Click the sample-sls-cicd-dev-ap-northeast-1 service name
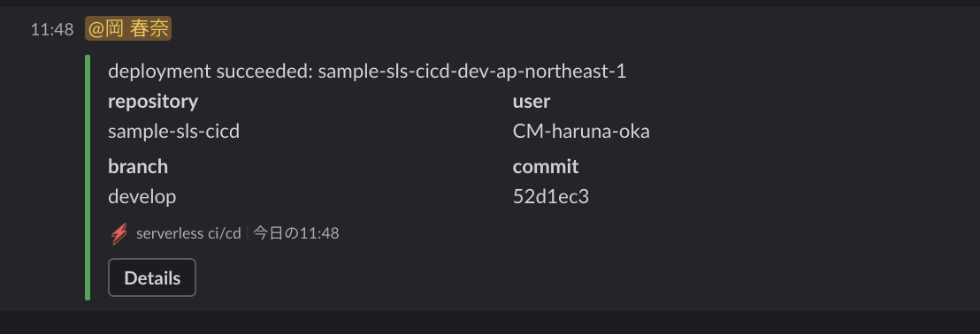The image size is (980, 334). click(x=472, y=72)
